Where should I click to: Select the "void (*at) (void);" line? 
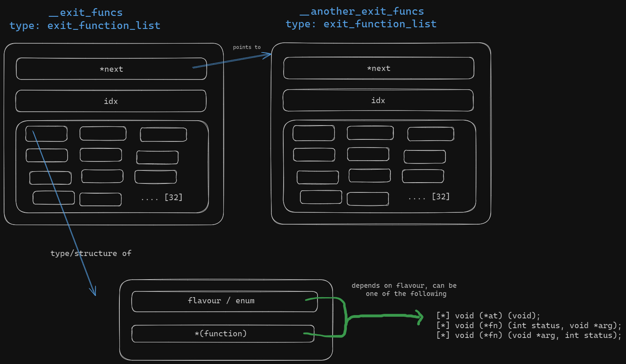point(488,316)
